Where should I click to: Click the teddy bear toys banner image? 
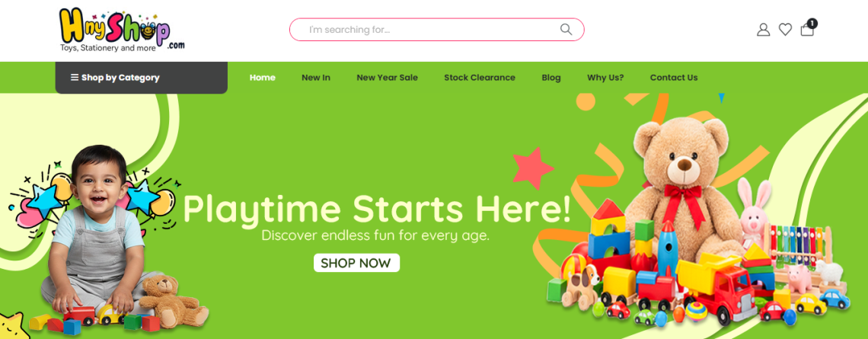697,222
